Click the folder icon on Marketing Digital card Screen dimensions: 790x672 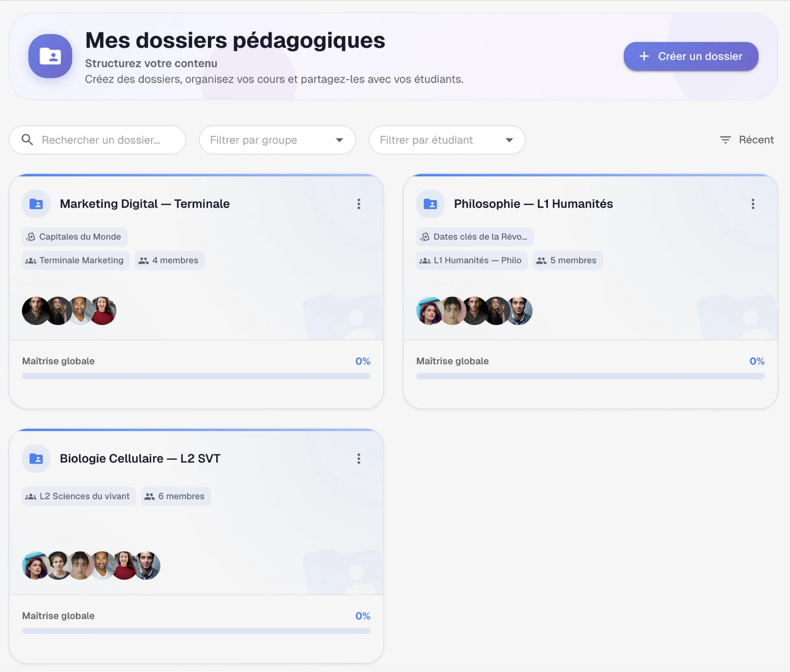pos(36,204)
